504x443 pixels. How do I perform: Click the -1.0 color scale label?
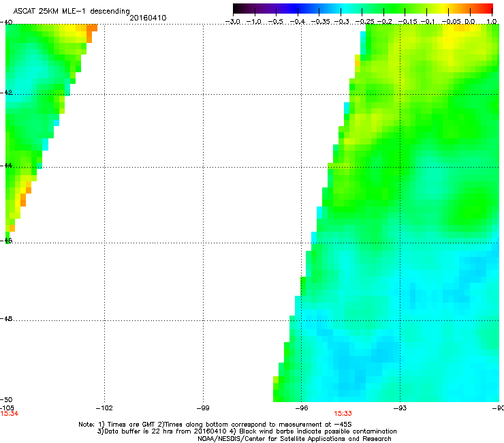coord(254,22)
